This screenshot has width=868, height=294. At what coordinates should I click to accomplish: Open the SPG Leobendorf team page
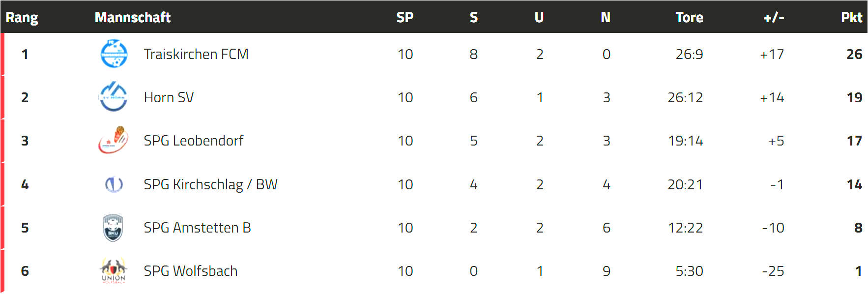194,141
